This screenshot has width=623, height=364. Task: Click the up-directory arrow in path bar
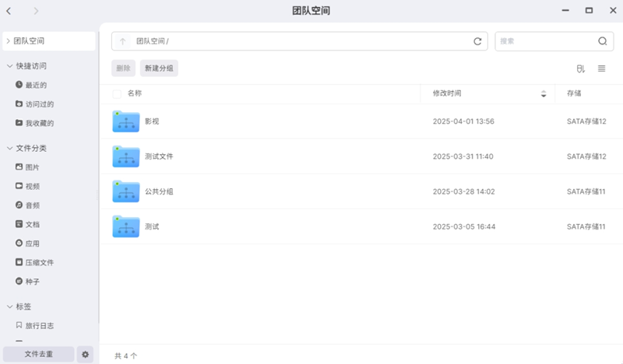point(123,41)
